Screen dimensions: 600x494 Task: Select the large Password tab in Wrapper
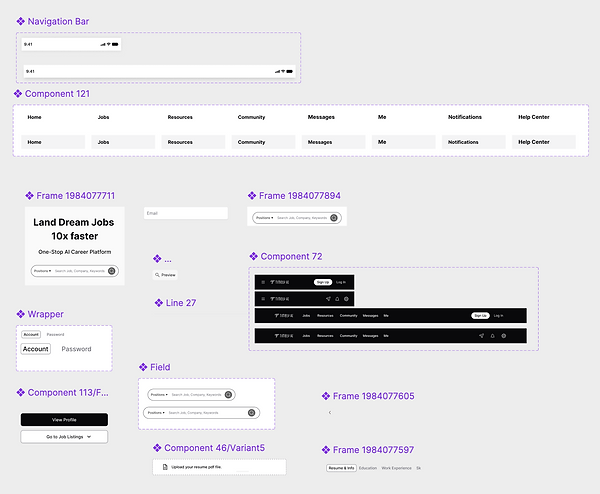click(x=77, y=349)
